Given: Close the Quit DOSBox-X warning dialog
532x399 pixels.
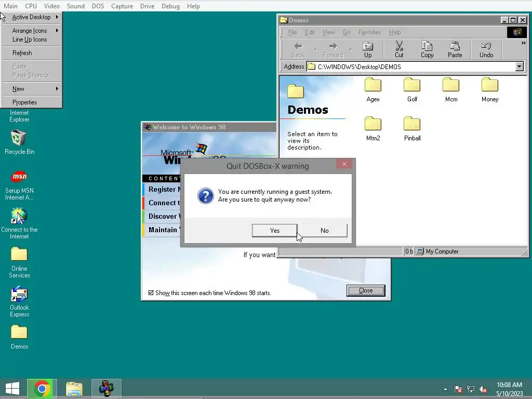Looking at the screenshot, I should click(344, 164).
